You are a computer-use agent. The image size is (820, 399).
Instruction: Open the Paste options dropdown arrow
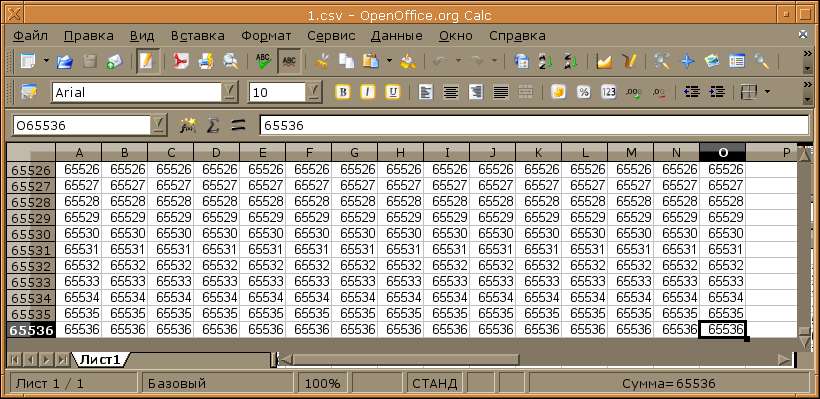pos(389,62)
